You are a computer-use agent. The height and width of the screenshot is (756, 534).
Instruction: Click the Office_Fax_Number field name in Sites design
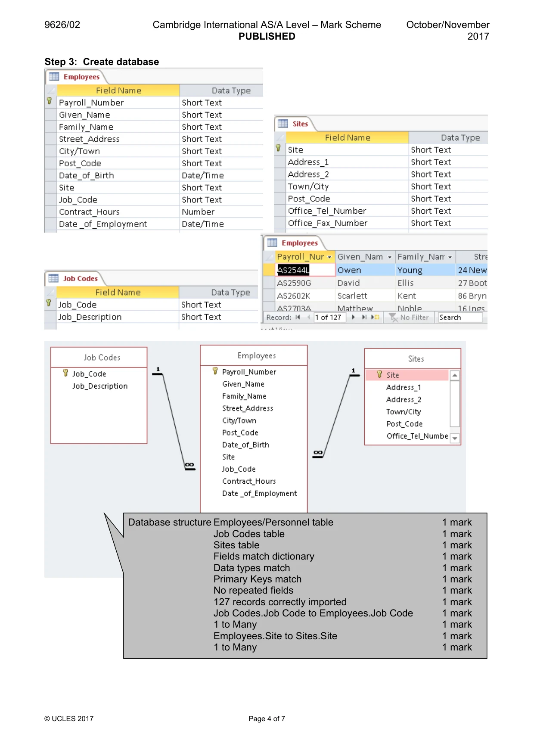click(x=328, y=223)
